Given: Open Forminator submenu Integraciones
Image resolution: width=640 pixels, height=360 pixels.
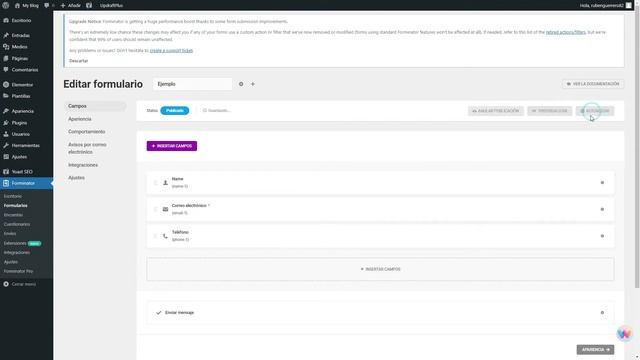Looking at the screenshot, I should coord(17,253).
